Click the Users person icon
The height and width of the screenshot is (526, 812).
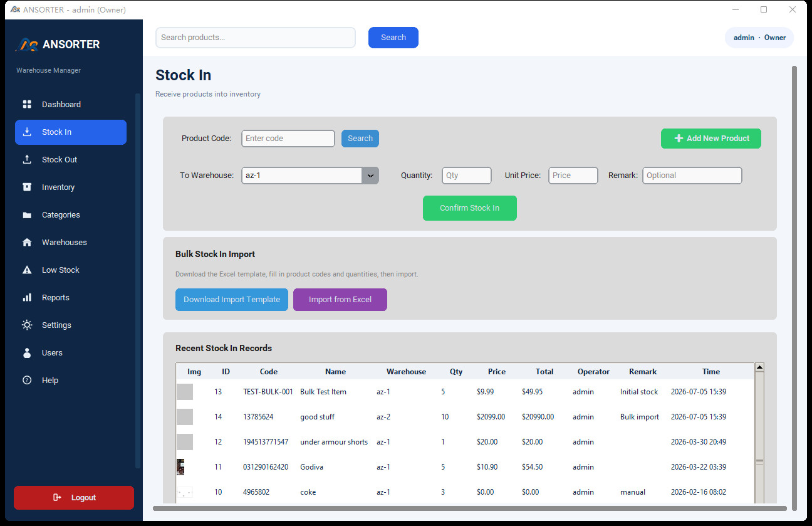27,352
